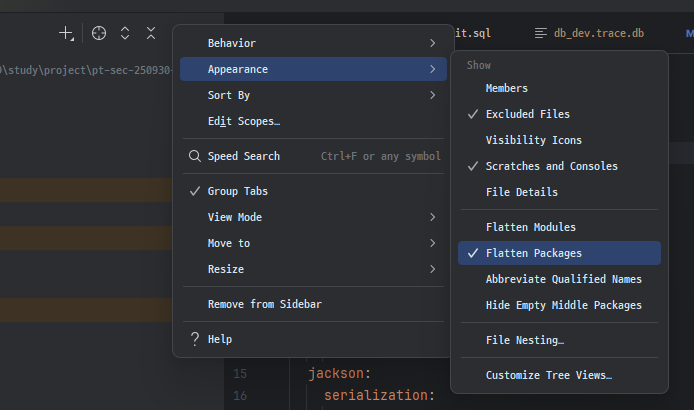Screen dimensions: 694x410
Task: Click the project path text in sidebar
Action: click(85, 70)
